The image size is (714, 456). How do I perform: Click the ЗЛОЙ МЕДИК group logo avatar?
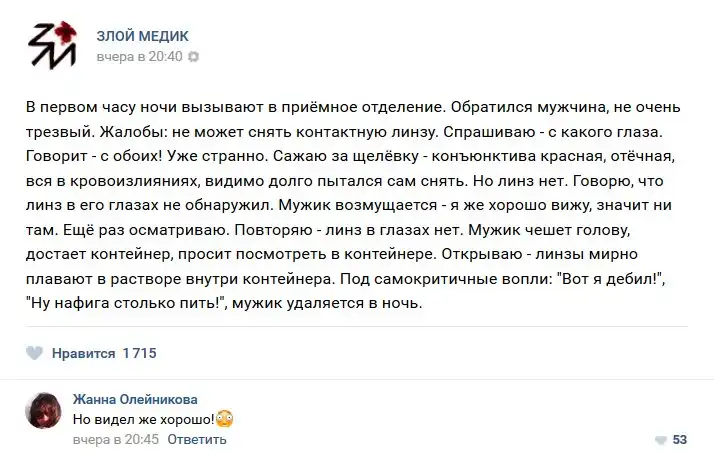(52, 45)
